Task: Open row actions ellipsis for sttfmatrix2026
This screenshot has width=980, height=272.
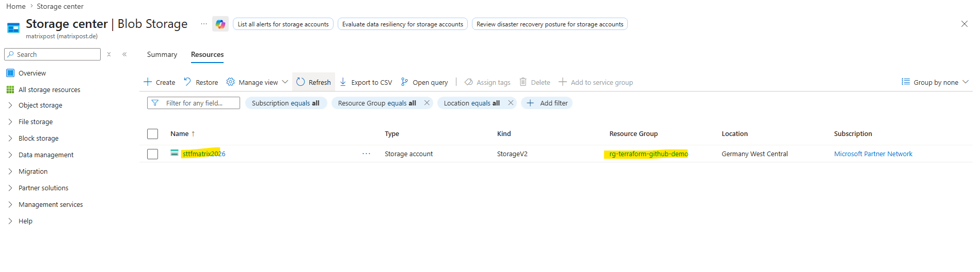Action: click(366, 154)
